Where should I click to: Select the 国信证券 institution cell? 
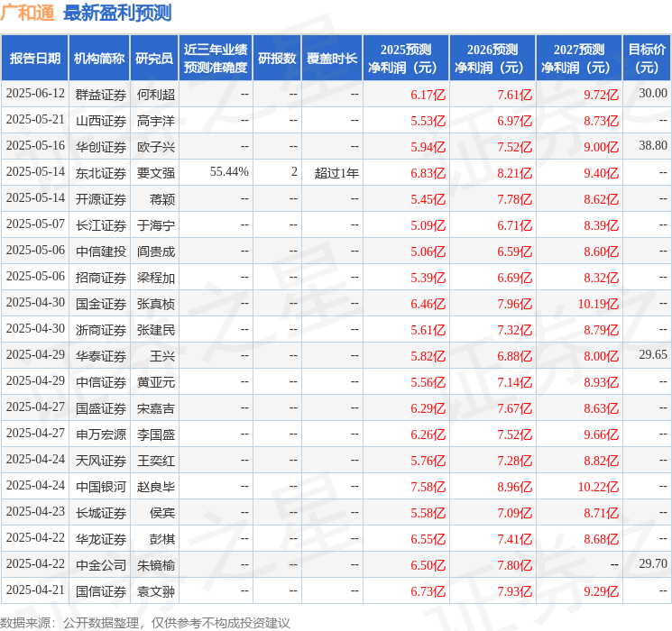click(x=101, y=590)
